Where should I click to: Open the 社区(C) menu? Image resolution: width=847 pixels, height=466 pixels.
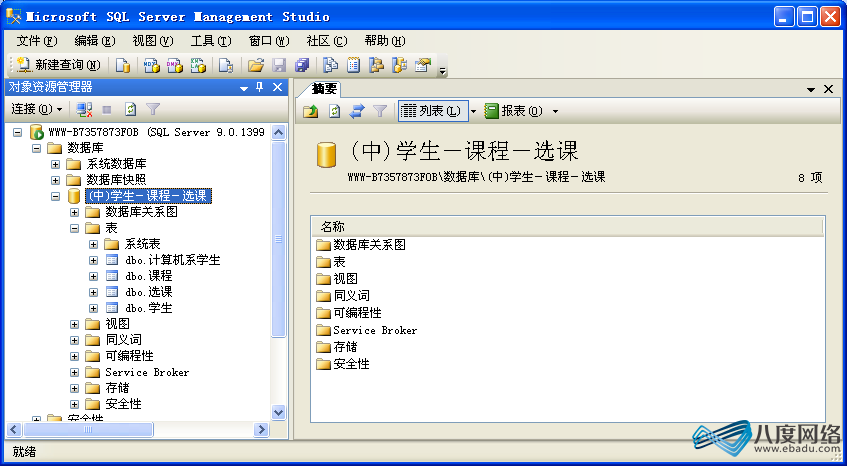point(327,41)
